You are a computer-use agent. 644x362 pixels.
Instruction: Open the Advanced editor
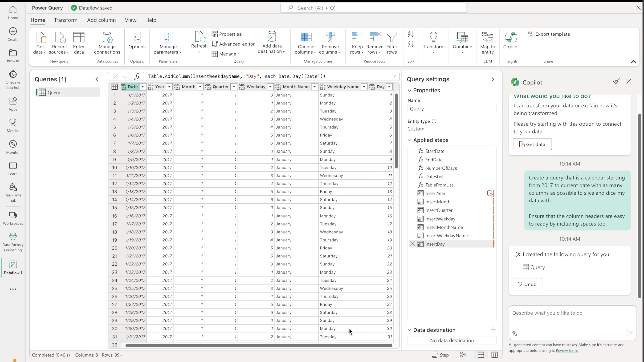[233, 44]
